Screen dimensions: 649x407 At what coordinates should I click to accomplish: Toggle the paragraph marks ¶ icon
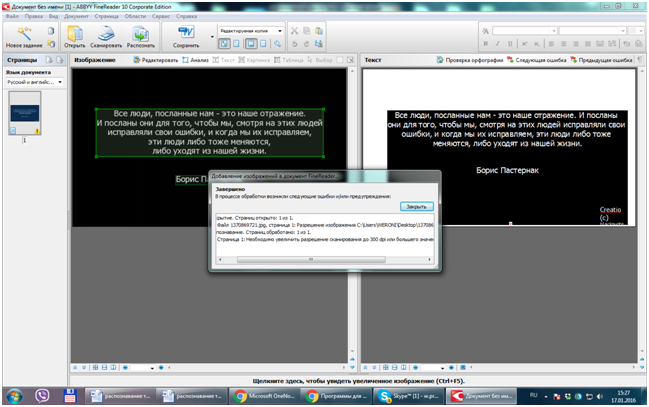point(640,60)
